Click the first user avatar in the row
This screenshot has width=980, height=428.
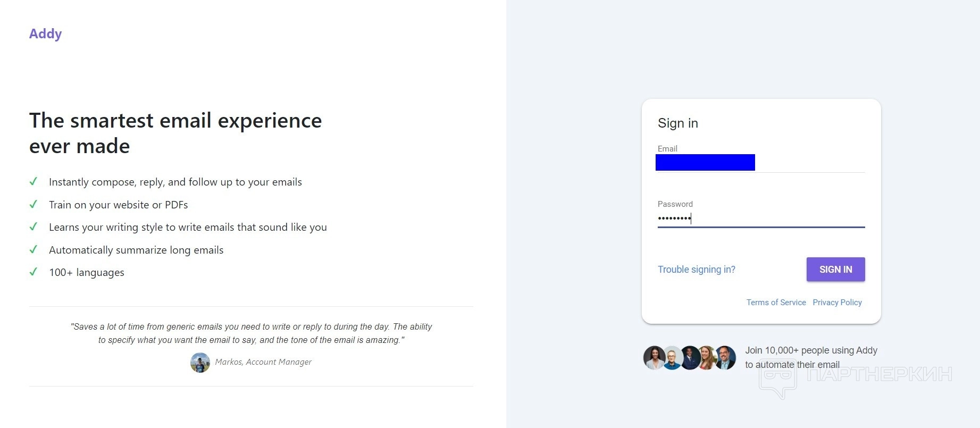[654, 358]
